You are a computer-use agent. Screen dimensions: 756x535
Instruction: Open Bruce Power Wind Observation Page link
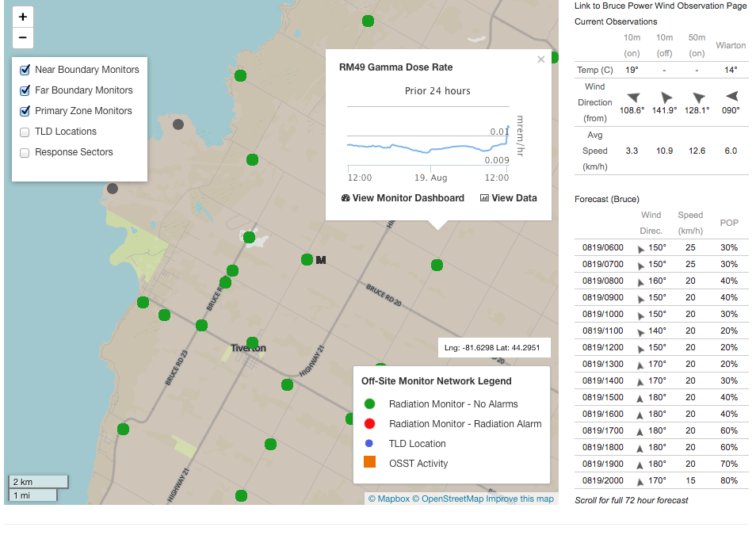(x=660, y=6)
